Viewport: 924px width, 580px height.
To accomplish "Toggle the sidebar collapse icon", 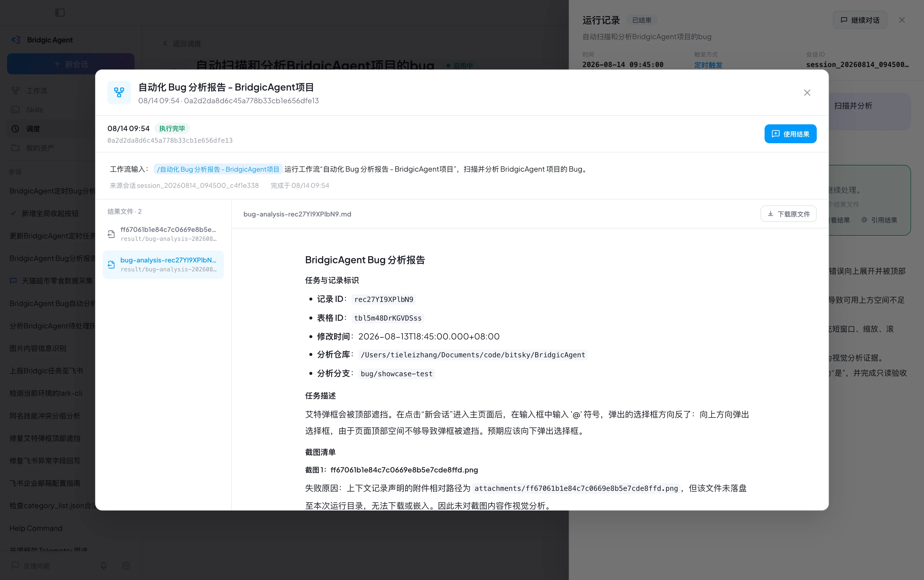I will tap(60, 13).
